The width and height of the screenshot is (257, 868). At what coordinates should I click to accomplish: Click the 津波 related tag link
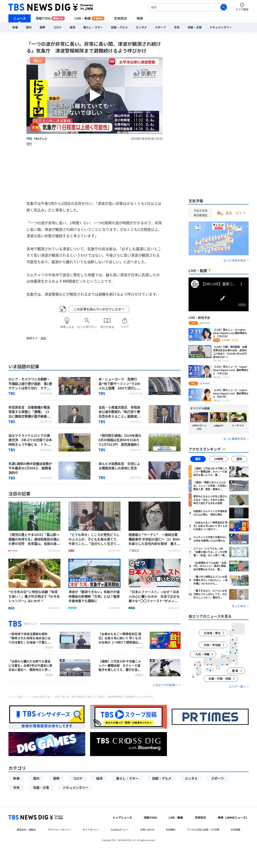43,338
